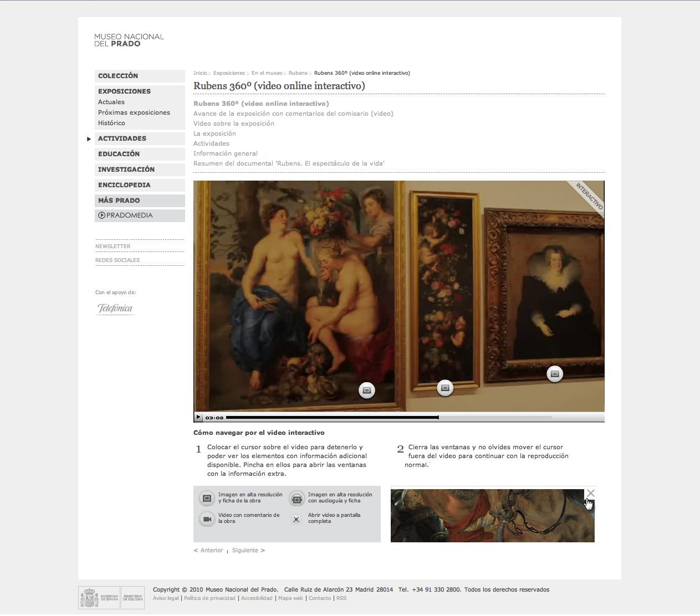Open the Política de privacidad link
This screenshot has height=616, width=700.
pyautogui.click(x=210, y=598)
